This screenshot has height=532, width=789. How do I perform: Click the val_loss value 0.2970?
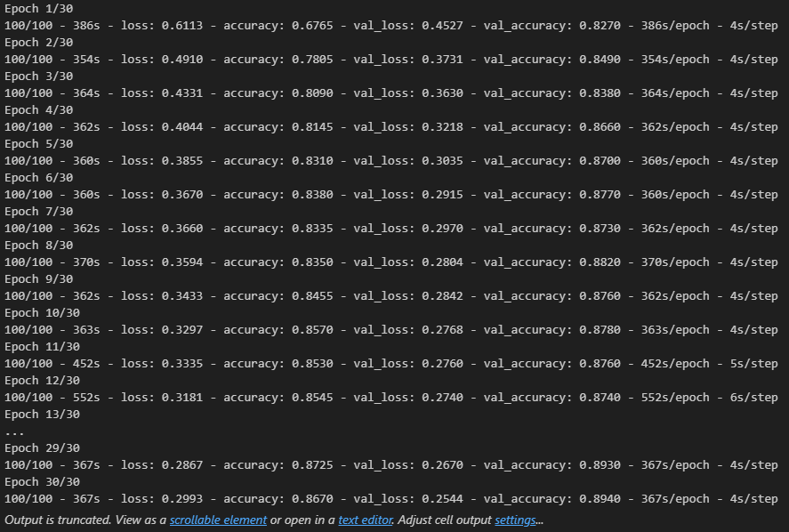442,228
